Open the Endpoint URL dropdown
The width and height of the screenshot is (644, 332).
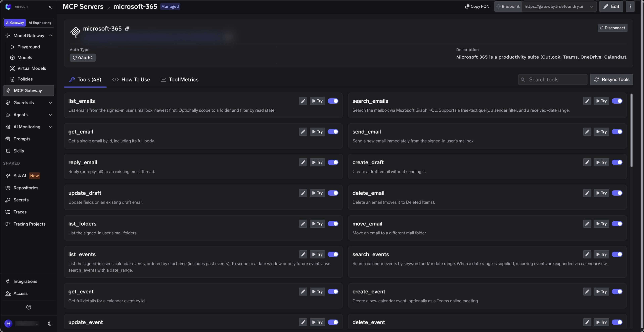(559, 7)
